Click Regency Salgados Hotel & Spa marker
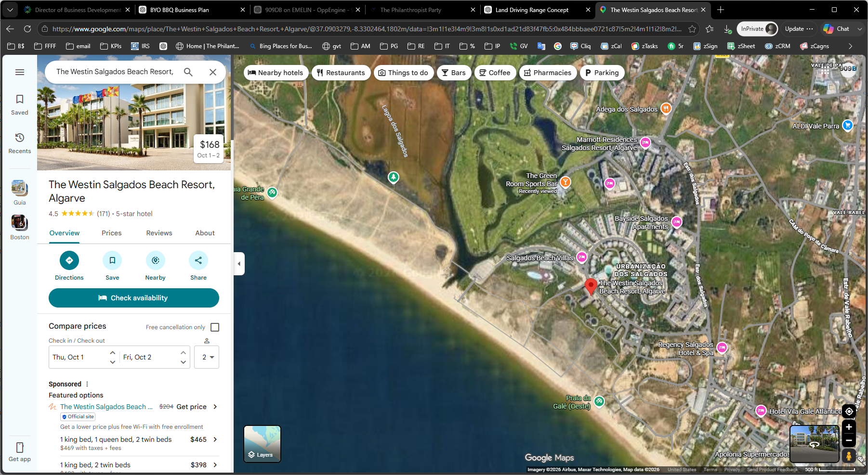 coord(722,347)
